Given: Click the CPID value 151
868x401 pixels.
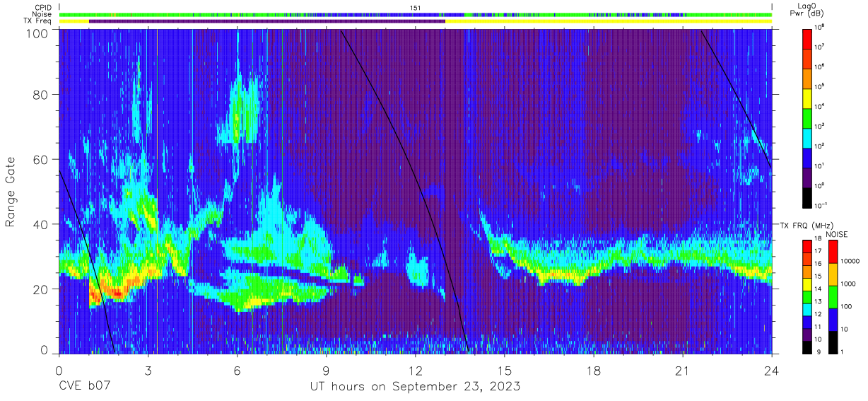Looking at the screenshot, I should click(415, 7).
